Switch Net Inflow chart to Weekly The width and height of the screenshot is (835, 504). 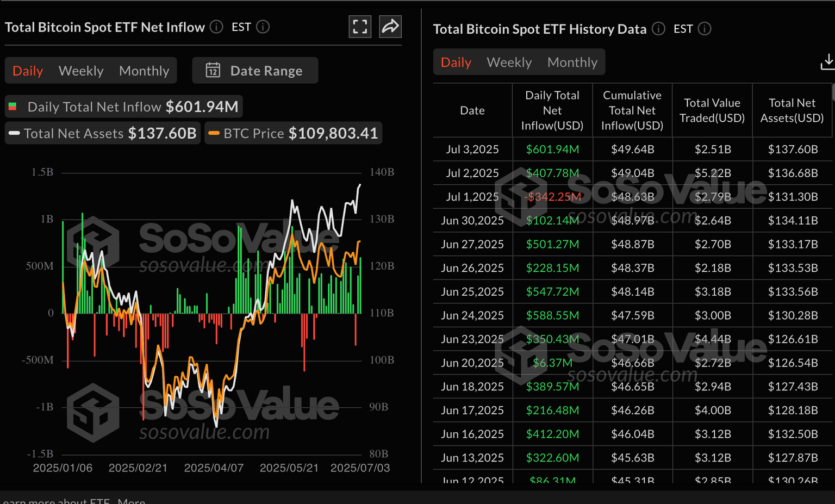point(81,71)
